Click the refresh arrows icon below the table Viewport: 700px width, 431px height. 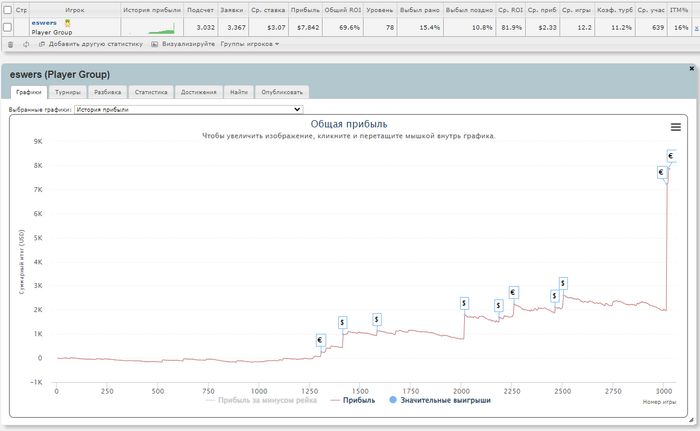click(26, 44)
